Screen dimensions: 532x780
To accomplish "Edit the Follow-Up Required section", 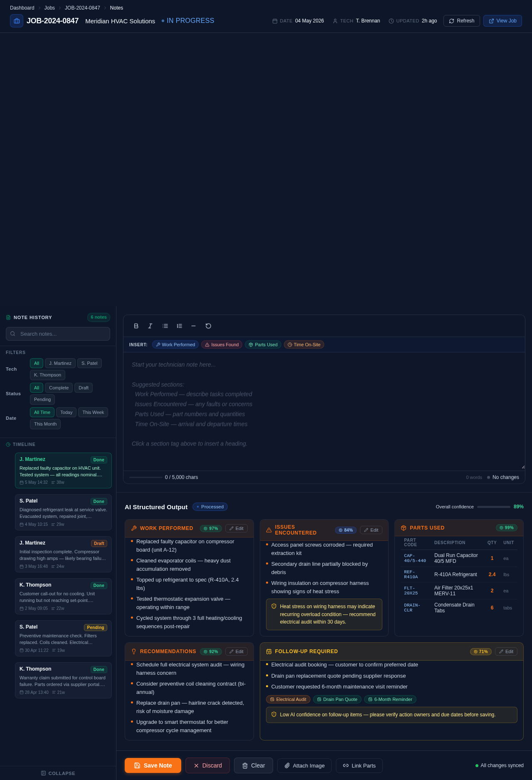I will click(x=506, y=651).
